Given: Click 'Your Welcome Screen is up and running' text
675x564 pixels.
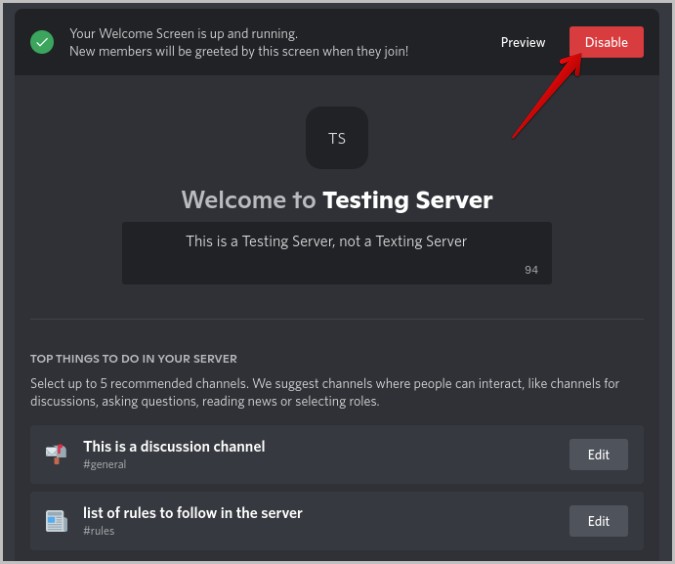Looking at the screenshot, I should (183, 34).
